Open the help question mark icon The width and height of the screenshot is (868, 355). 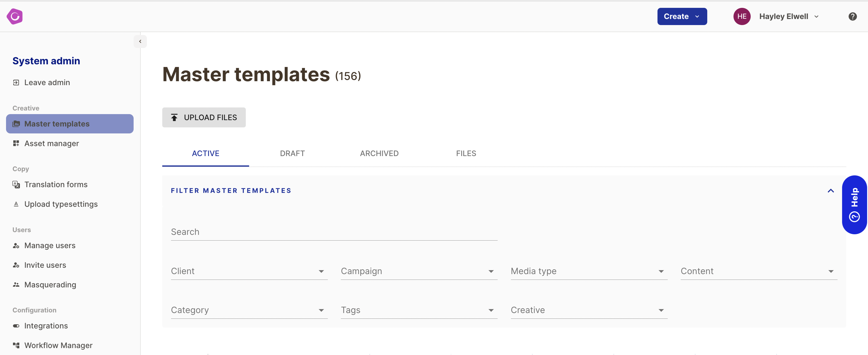[x=853, y=17]
